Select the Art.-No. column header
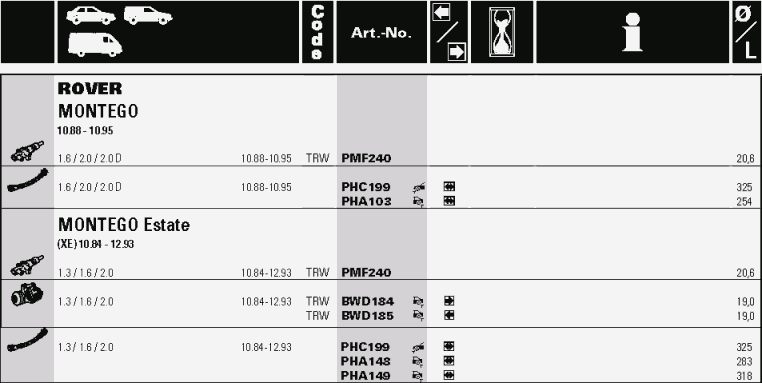The height and width of the screenshot is (383, 762). 381,32
